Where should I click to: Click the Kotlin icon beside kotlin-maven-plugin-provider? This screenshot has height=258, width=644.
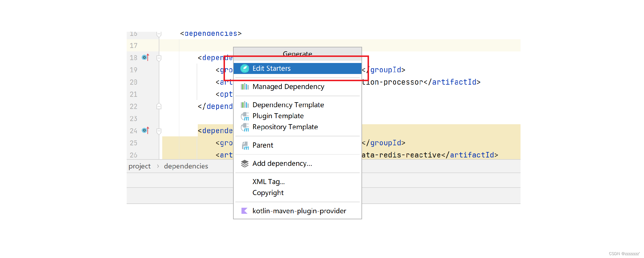(x=244, y=211)
